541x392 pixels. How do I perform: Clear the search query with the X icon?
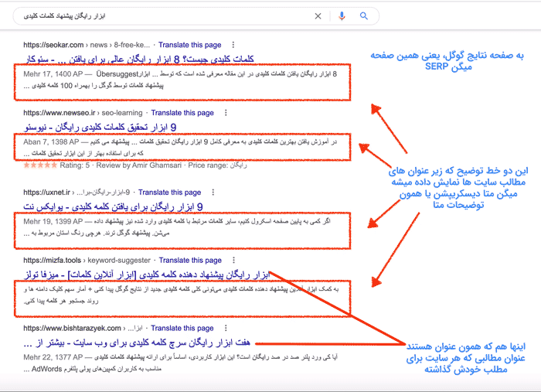[x=318, y=16]
